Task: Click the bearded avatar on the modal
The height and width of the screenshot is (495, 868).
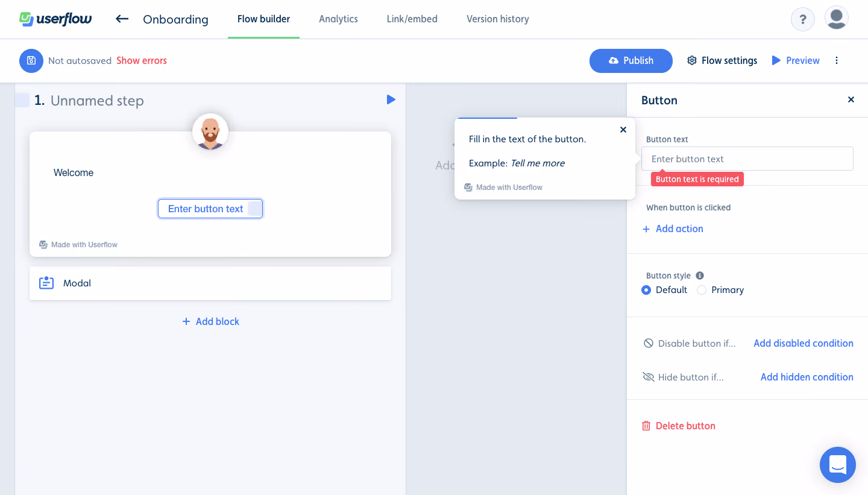Action: tap(210, 131)
